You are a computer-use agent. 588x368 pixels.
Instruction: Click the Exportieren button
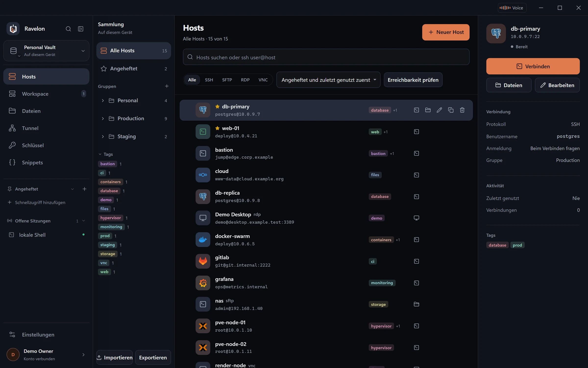pyautogui.click(x=153, y=357)
